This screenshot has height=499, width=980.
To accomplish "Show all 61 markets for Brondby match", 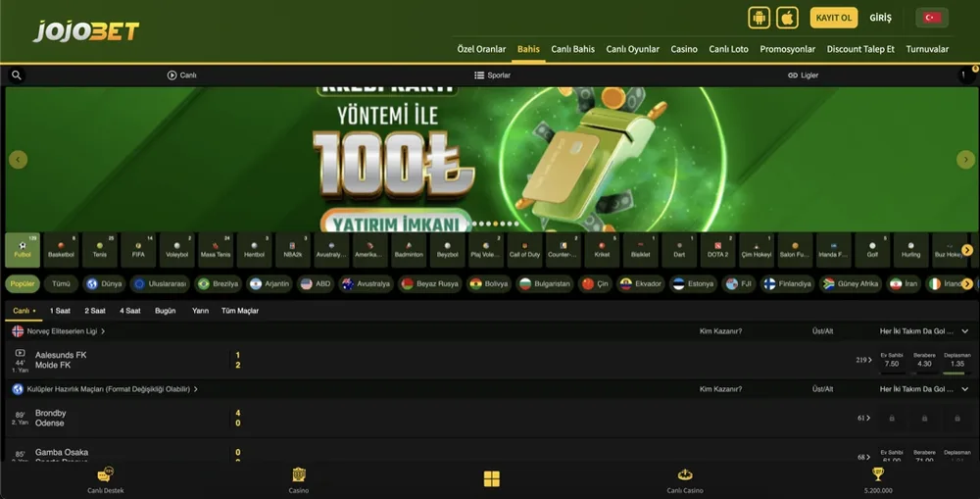I will coord(865,418).
